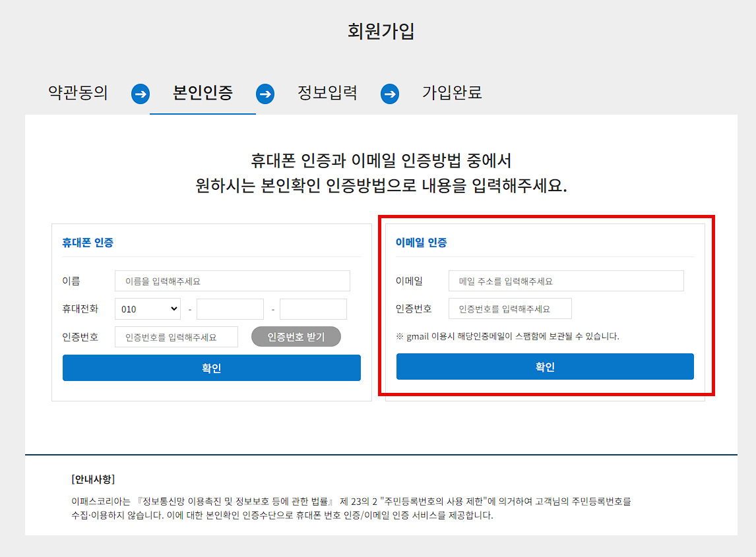Focus the 이메일 address input field

pyautogui.click(x=566, y=281)
